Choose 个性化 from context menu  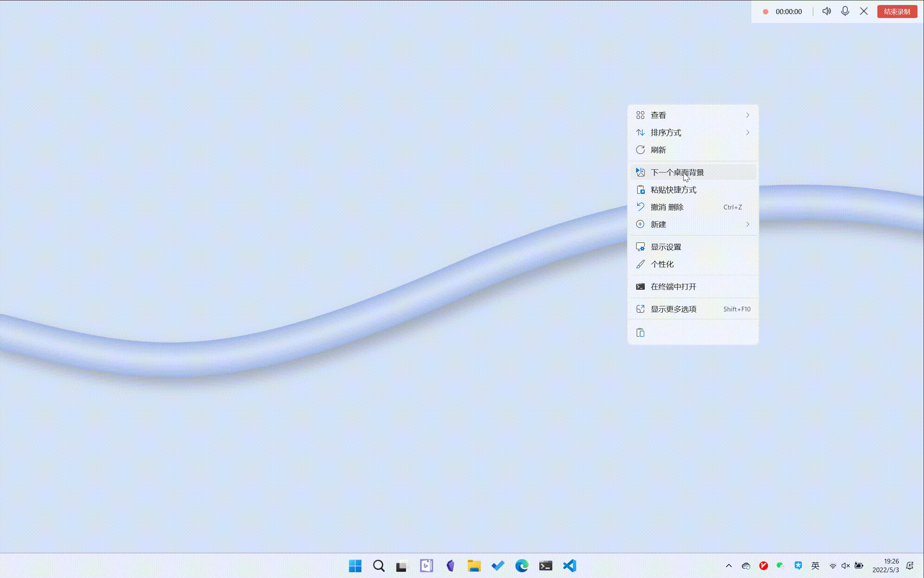662,264
